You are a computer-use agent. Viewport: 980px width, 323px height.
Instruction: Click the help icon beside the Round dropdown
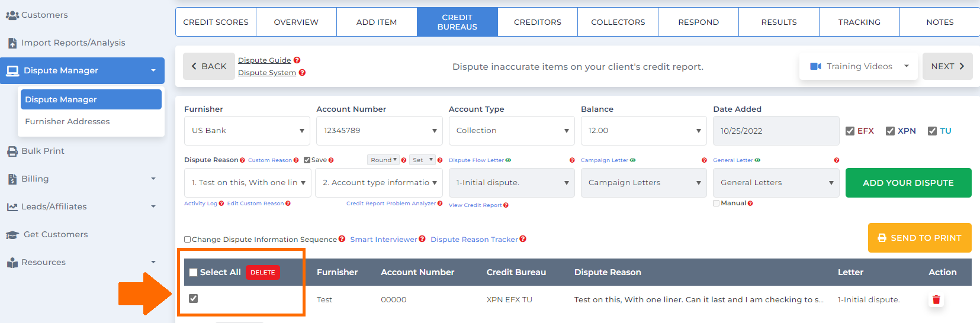(x=404, y=160)
